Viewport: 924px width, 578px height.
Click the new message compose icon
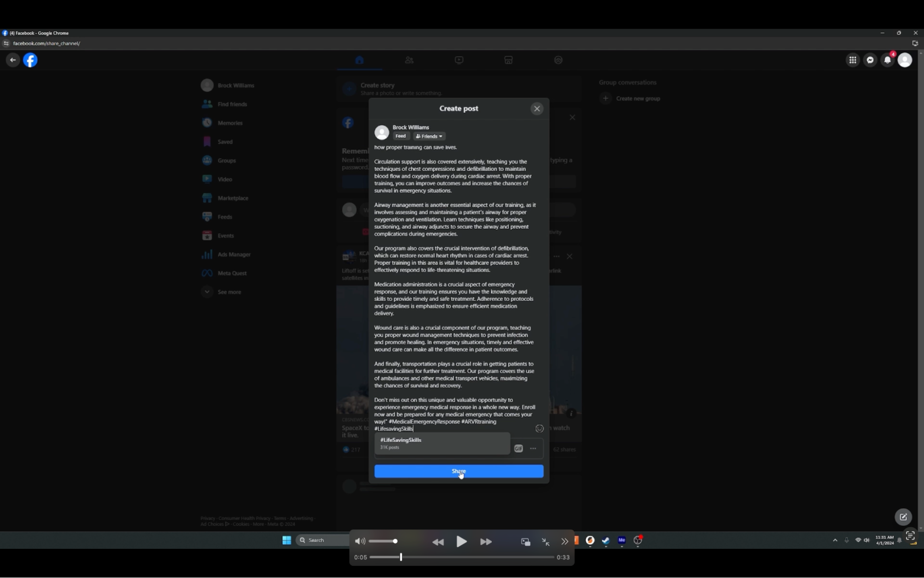point(903,517)
